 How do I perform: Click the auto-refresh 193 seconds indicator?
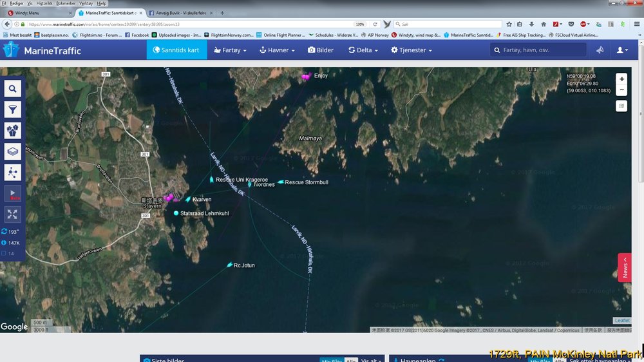[x=10, y=232]
